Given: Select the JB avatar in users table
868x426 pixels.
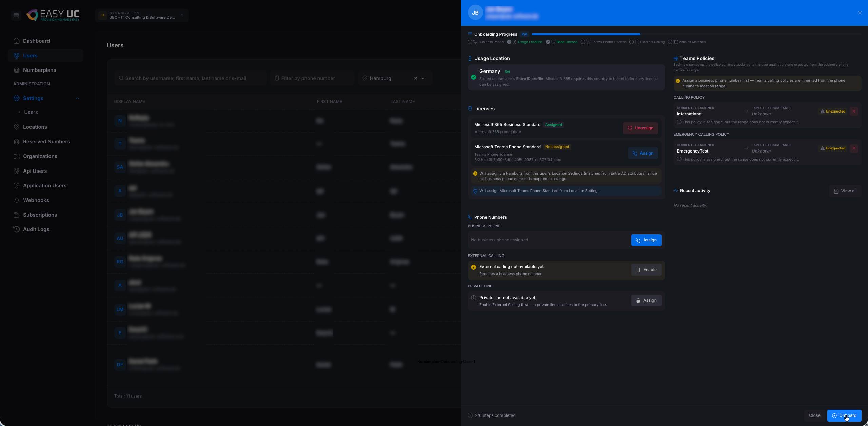Looking at the screenshot, I should pyautogui.click(x=120, y=215).
